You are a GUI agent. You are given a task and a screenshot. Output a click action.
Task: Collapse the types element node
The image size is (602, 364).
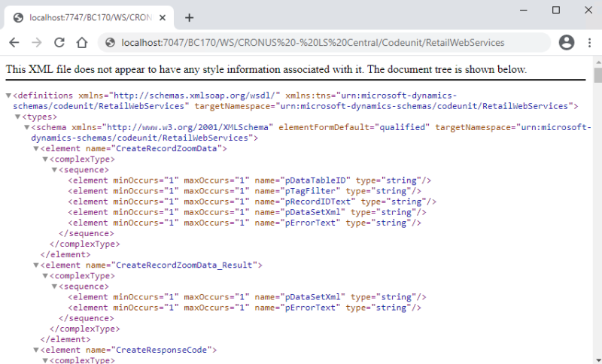(x=18, y=117)
